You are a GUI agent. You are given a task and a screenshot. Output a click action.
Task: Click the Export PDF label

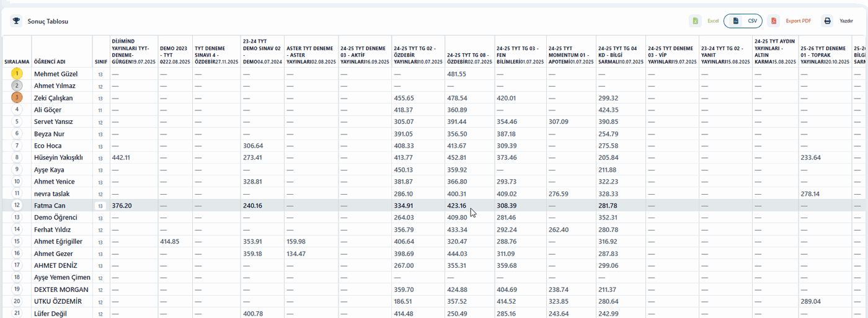coord(799,21)
